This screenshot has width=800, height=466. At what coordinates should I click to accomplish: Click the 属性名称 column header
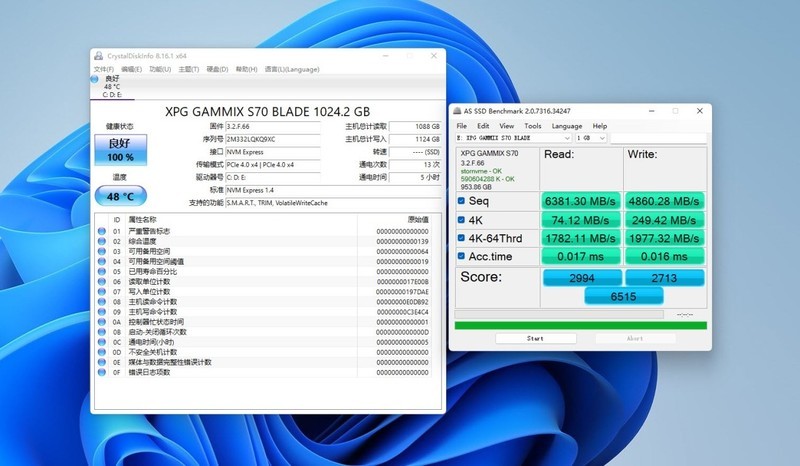coord(142,220)
